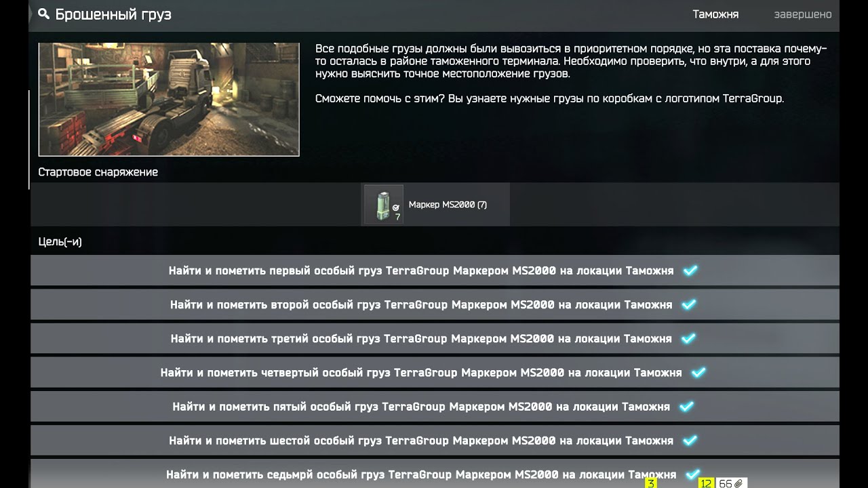The image size is (868, 488).
Task: Select objective row for седьмой особый груз
Action: (x=435, y=474)
